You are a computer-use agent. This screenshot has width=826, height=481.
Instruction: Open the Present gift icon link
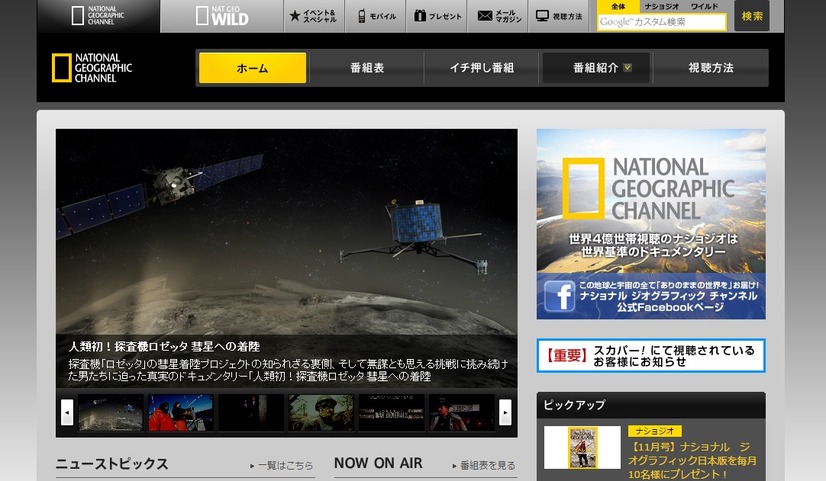tap(437, 16)
